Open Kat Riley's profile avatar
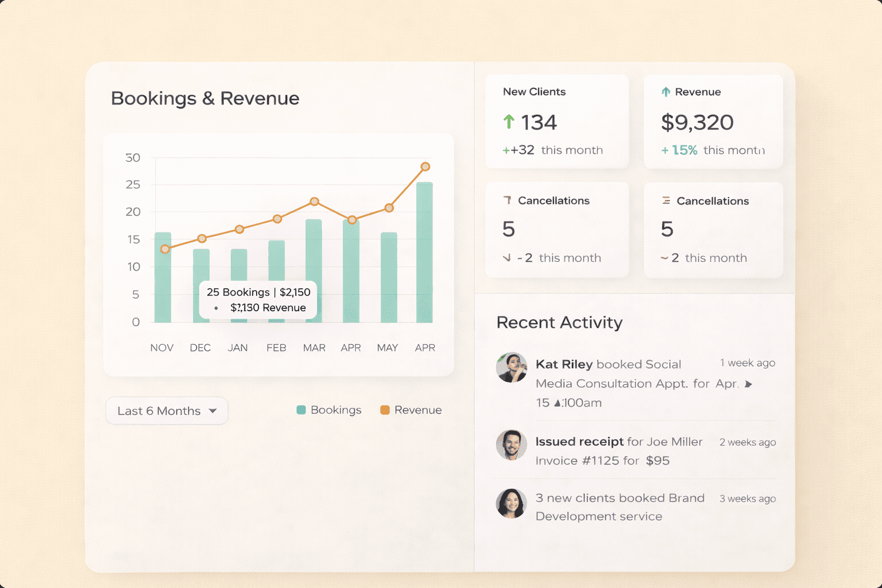The height and width of the screenshot is (588, 882). (511, 367)
